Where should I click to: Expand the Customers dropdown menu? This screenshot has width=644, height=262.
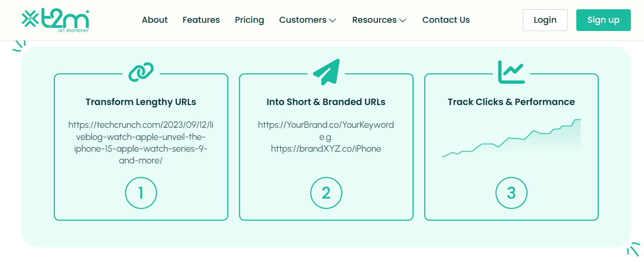click(x=307, y=20)
